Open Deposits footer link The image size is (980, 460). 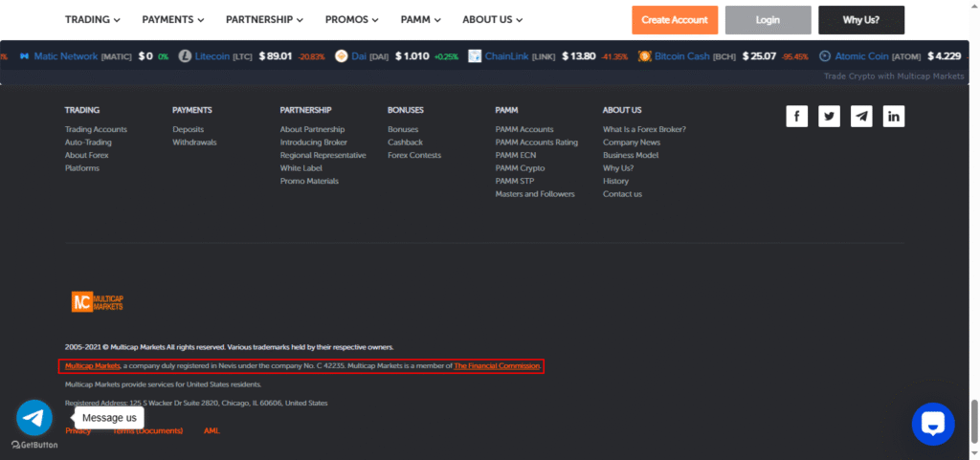point(189,129)
